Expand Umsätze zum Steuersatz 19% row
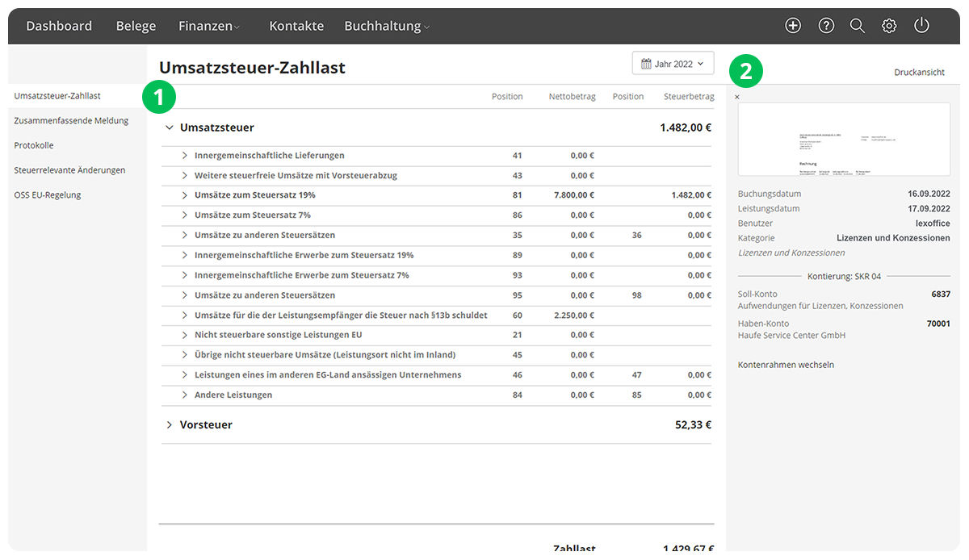Screen dimensions: 969x560 pyautogui.click(x=185, y=195)
